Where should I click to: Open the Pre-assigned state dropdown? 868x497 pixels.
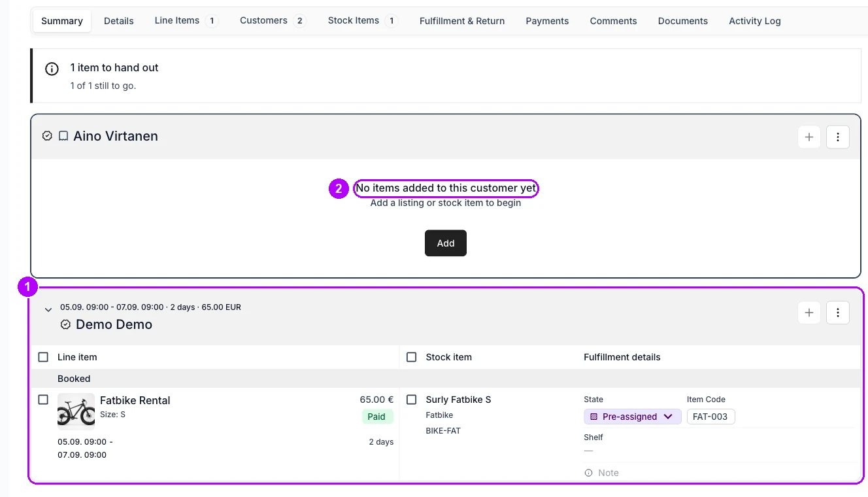coord(633,417)
